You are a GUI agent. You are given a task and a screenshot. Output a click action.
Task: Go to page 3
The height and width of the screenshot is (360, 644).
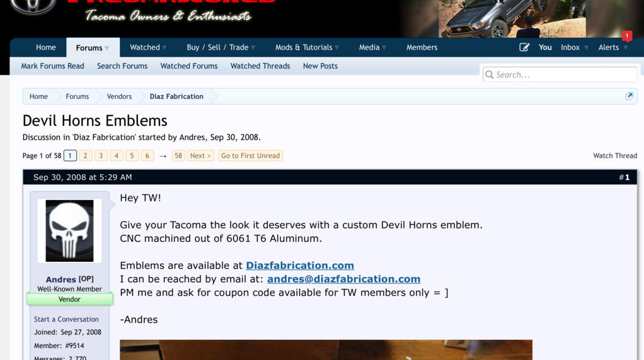[x=101, y=156]
